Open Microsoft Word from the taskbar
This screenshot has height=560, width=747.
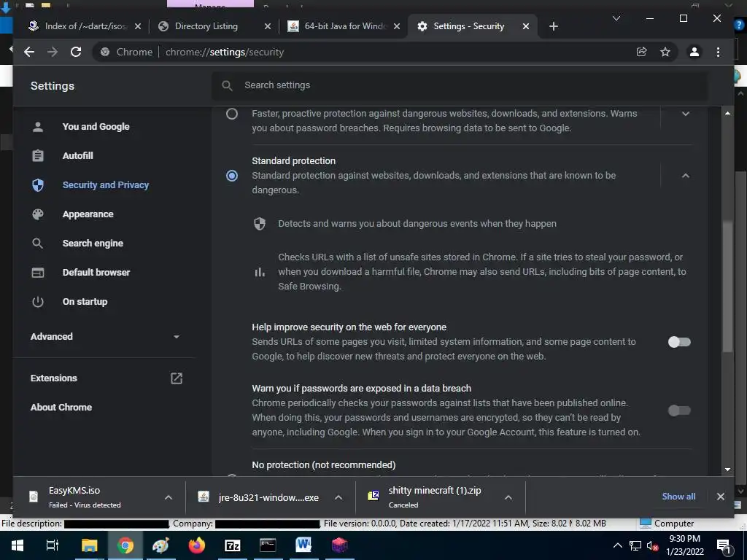tap(303, 545)
